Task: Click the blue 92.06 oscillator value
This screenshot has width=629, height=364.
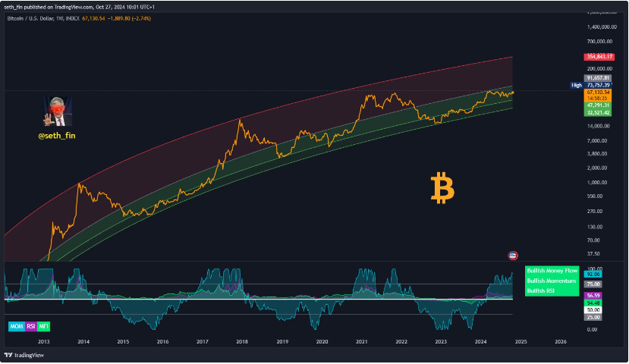Action: tap(593, 275)
